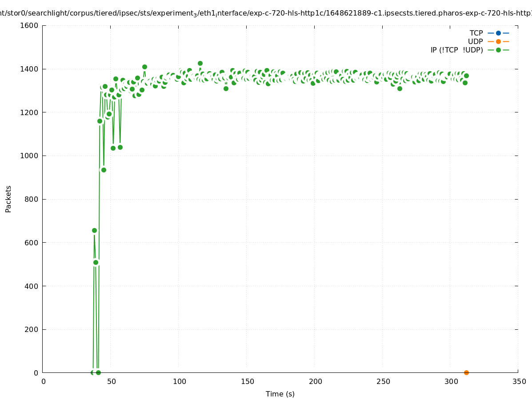Click the IP (!TCP !UDP) legend text
This screenshot has height=400, width=532.
456,50
